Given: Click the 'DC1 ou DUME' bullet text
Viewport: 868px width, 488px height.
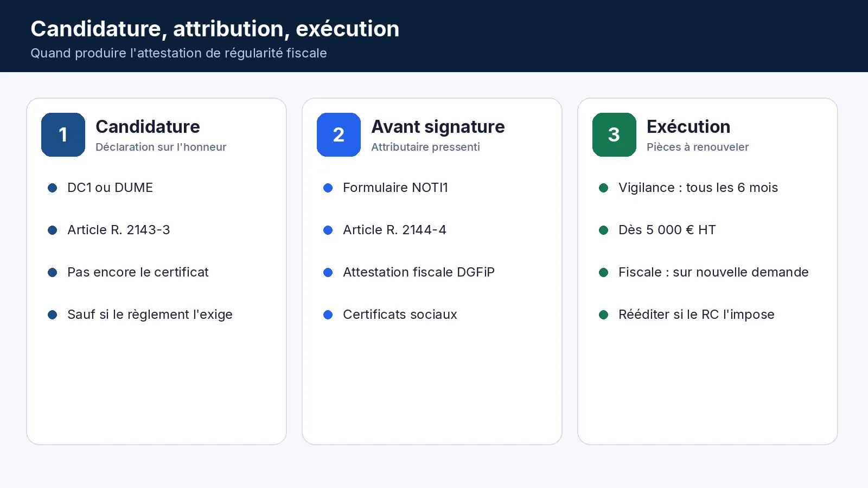Looking at the screenshot, I should pyautogui.click(x=110, y=188).
